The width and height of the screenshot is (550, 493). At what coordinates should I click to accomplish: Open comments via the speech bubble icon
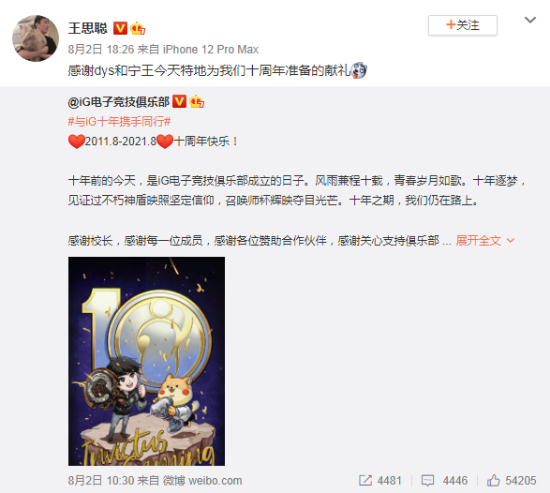428,480
